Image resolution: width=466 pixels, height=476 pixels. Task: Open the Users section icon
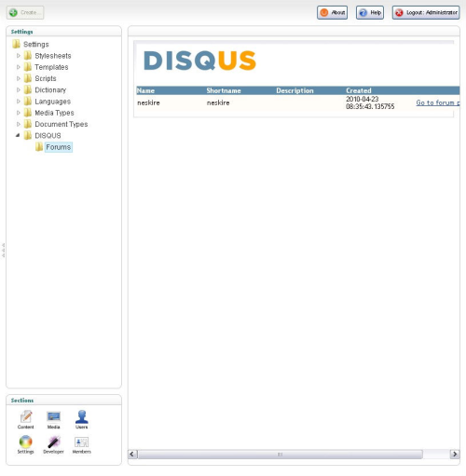pyautogui.click(x=82, y=416)
